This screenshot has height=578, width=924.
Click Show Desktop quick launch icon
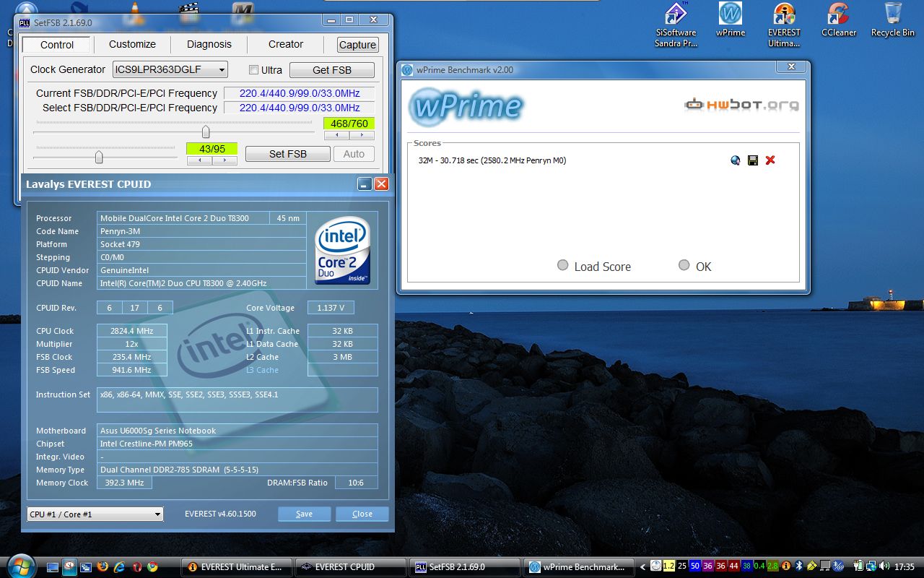pos(53,567)
